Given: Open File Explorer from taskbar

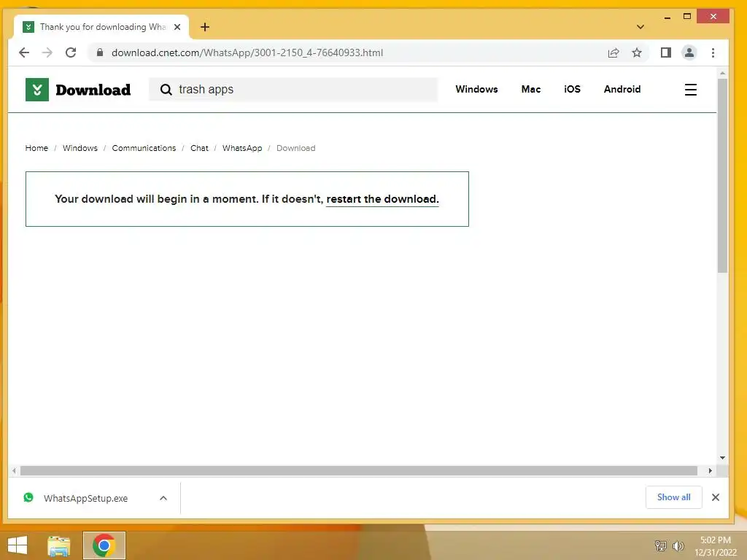Looking at the screenshot, I should click(x=58, y=545).
